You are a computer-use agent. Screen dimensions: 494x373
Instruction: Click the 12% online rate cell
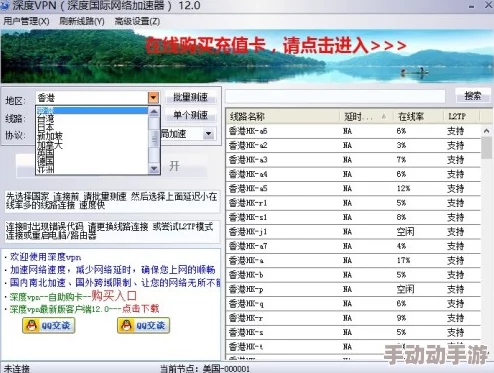click(x=403, y=188)
